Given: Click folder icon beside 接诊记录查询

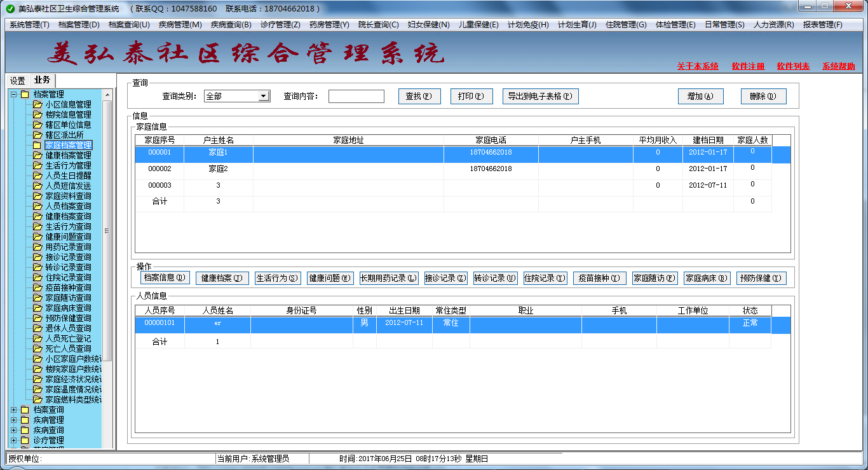Looking at the screenshot, I should tap(37, 257).
